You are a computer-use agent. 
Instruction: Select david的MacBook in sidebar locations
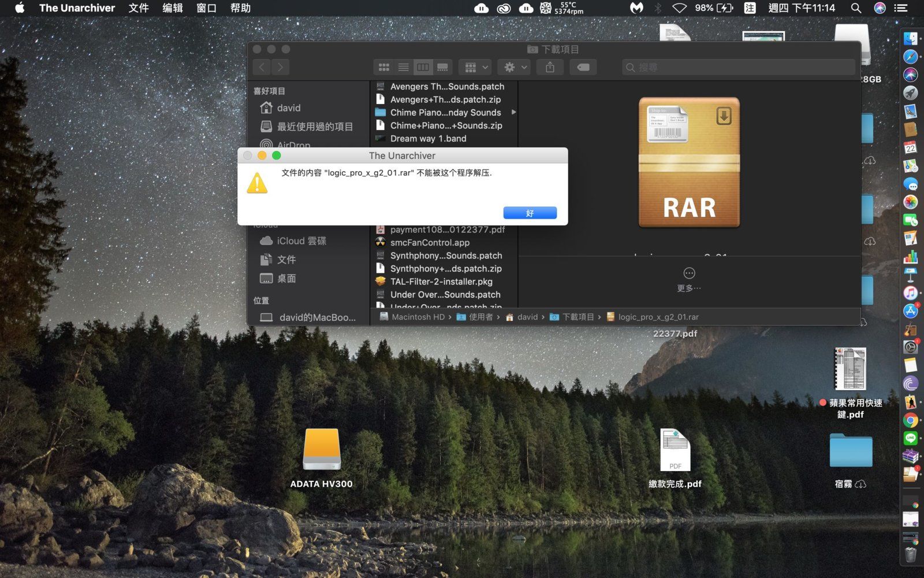point(309,317)
